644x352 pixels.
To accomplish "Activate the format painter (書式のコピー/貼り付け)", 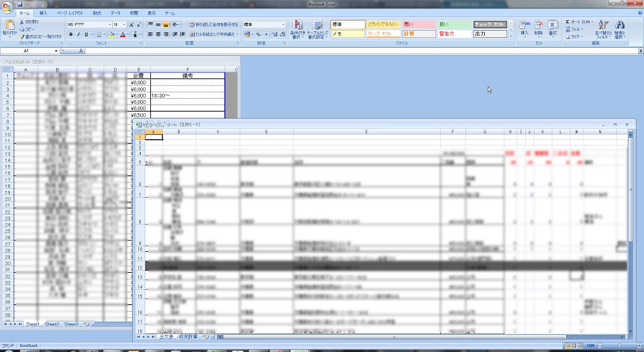I will pyautogui.click(x=41, y=37).
